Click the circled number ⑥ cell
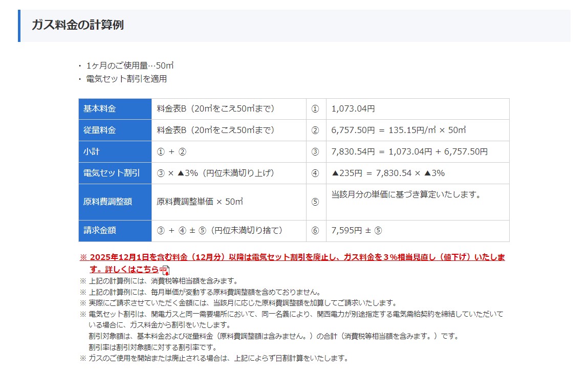Image resolution: width=588 pixels, height=374 pixels. click(315, 231)
